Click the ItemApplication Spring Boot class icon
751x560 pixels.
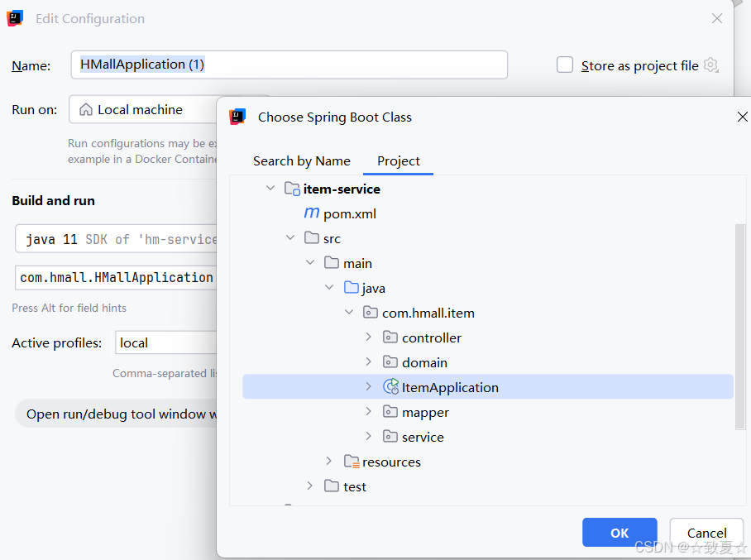click(391, 386)
